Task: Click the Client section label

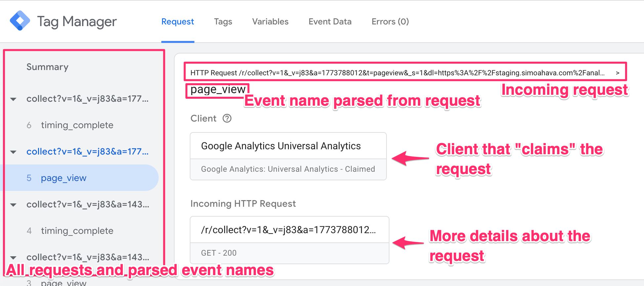Action: tap(203, 118)
